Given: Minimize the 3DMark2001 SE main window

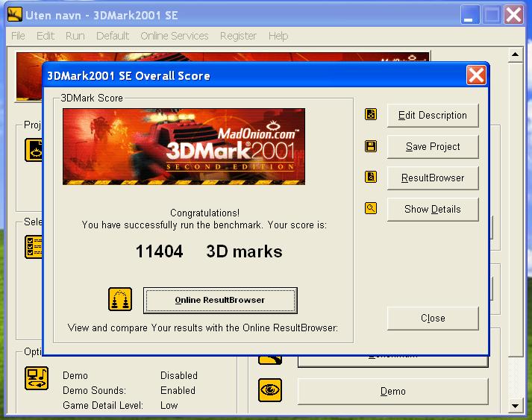Looking at the screenshot, I should click(x=469, y=15).
